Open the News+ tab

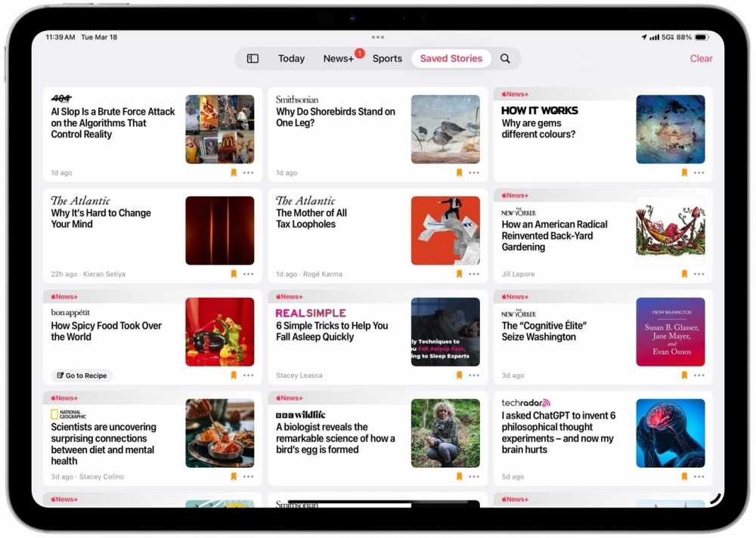339,58
